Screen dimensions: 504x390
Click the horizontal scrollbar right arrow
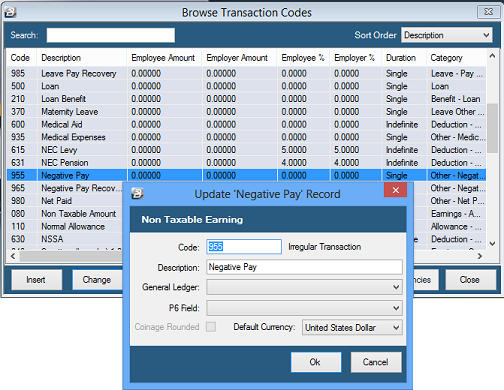480,256
